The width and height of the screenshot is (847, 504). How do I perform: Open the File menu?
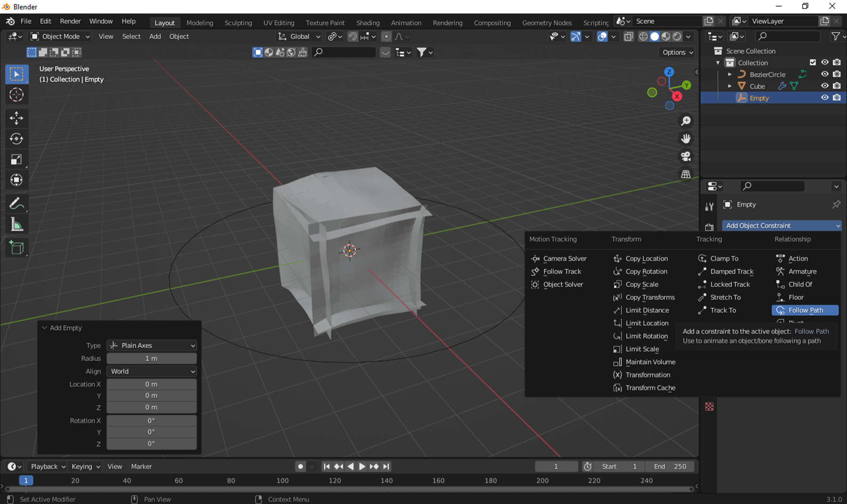(26, 21)
